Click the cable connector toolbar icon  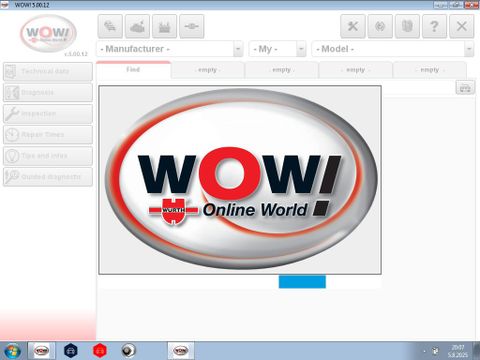[192, 26]
